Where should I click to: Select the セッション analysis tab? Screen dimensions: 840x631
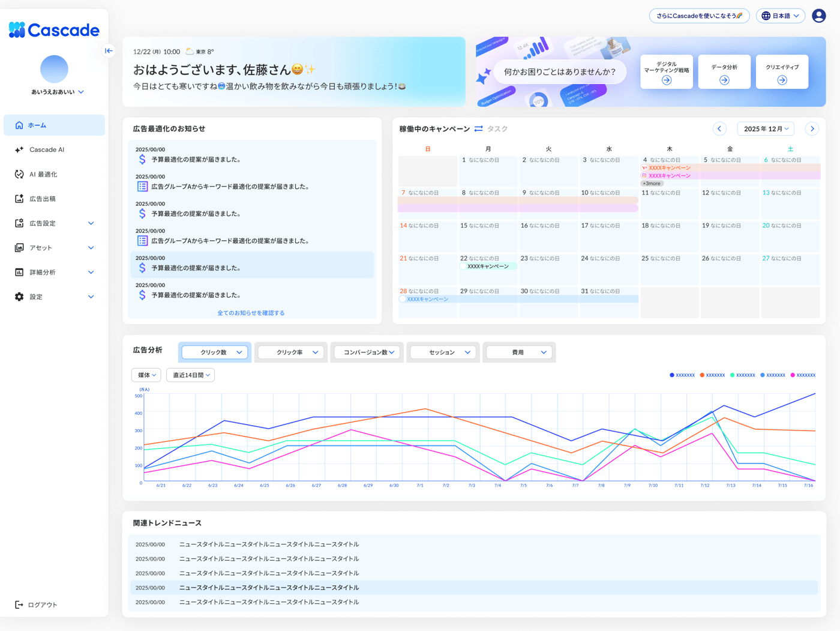coord(443,352)
